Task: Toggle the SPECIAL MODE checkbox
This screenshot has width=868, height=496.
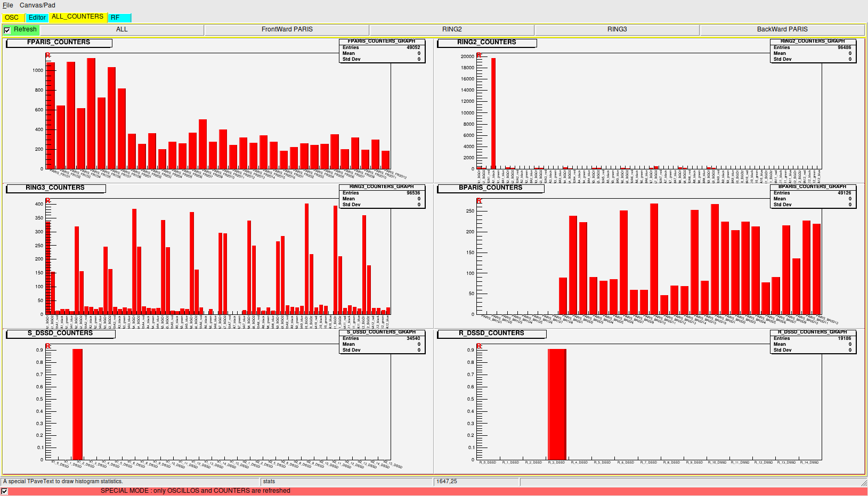Action: click(5, 491)
